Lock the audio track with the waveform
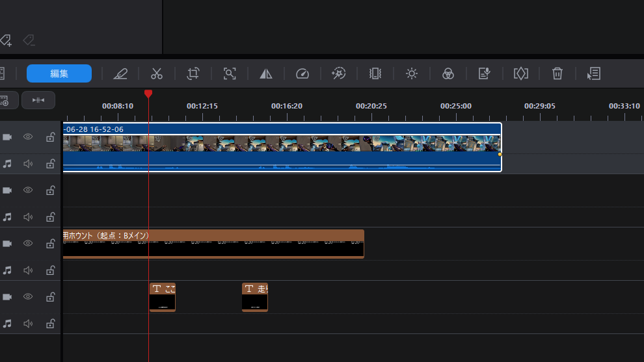644x362 pixels. pos(50,164)
